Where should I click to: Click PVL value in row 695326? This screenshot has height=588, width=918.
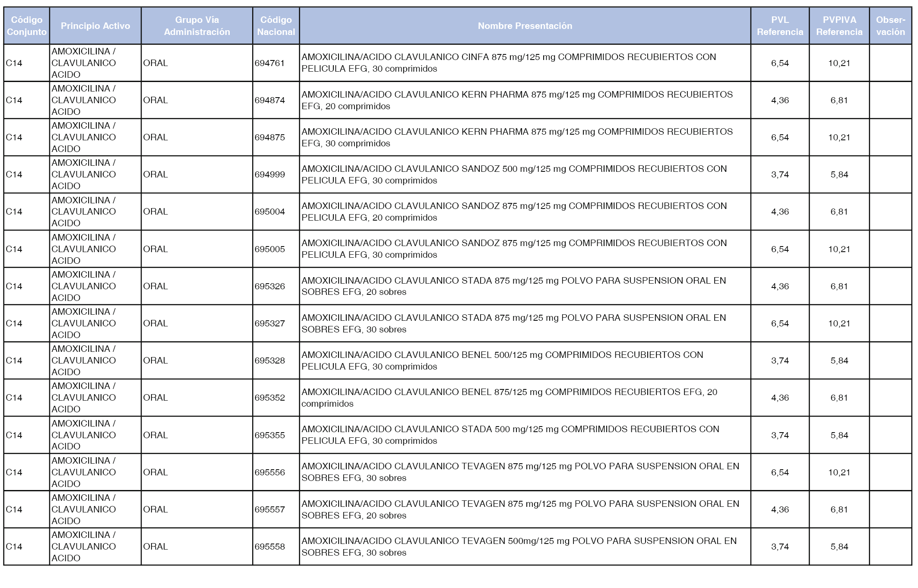(780, 286)
